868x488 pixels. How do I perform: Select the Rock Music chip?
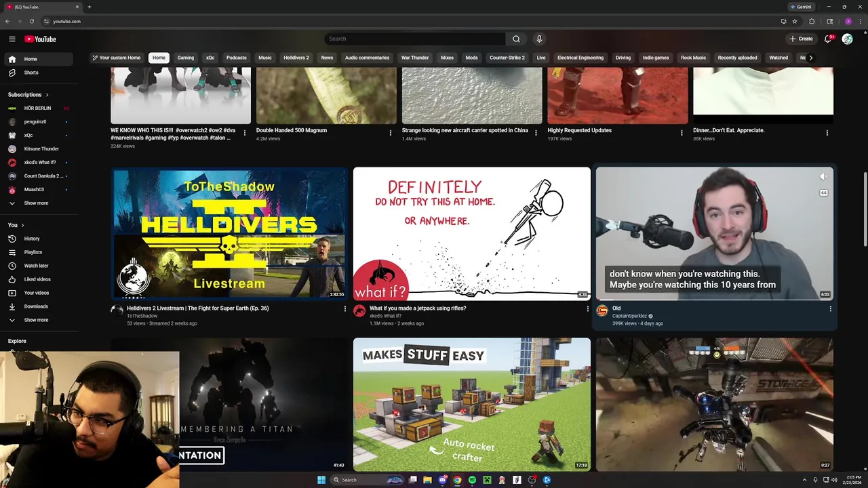pyautogui.click(x=693, y=58)
